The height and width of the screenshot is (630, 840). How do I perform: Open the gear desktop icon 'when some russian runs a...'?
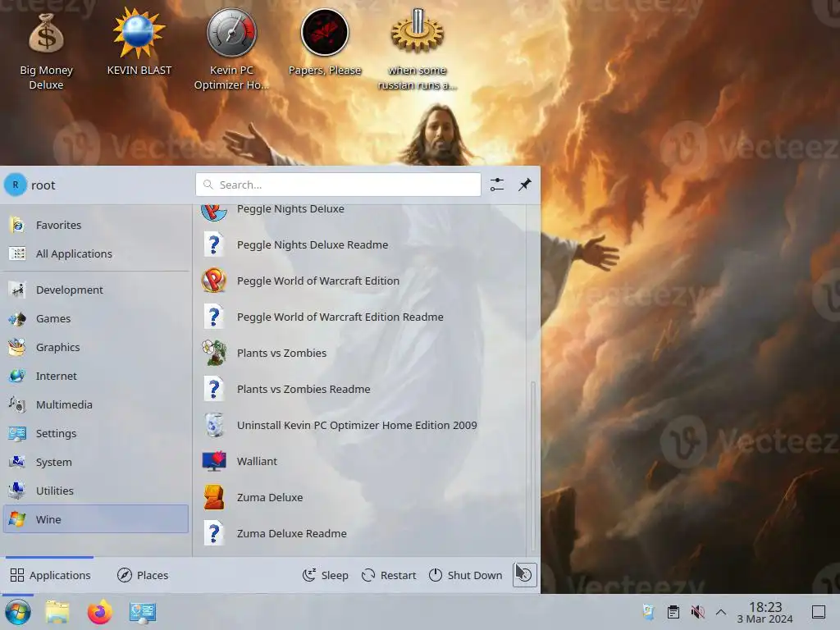pyautogui.click(x=417, y=50)
